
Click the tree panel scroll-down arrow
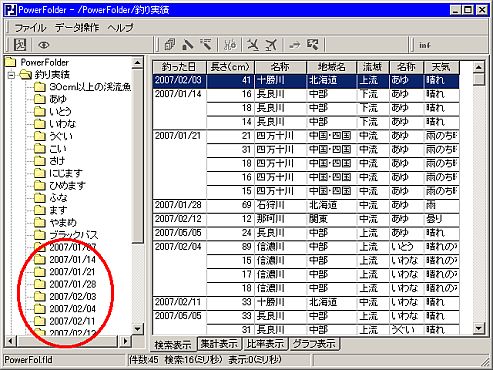tap(138, 329)
